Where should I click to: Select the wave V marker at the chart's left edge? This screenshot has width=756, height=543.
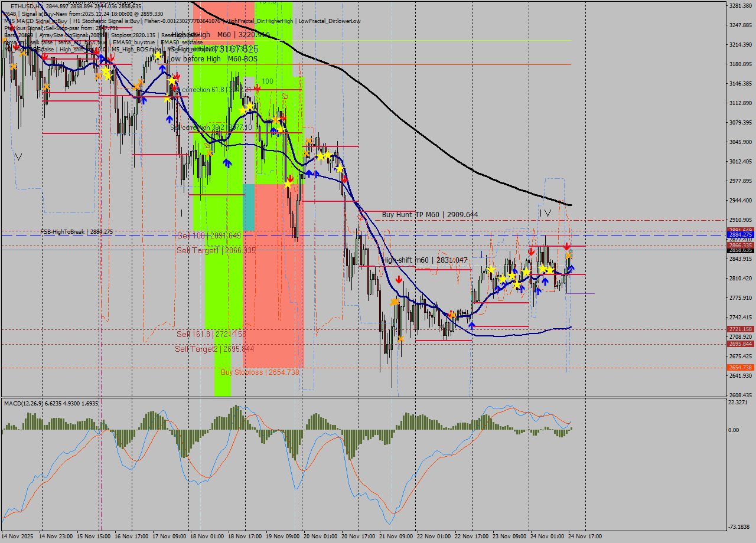19,157
